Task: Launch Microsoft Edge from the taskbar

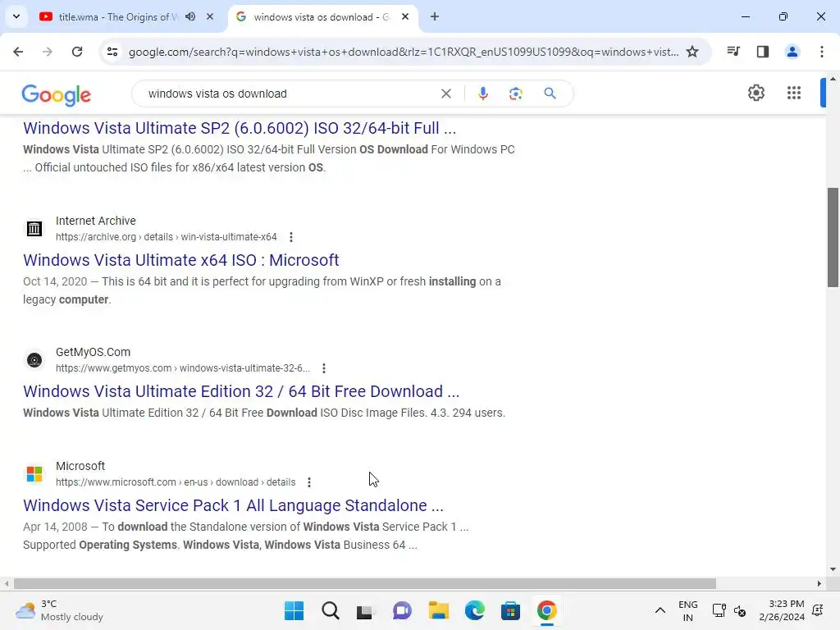Action: coord(475,610)
